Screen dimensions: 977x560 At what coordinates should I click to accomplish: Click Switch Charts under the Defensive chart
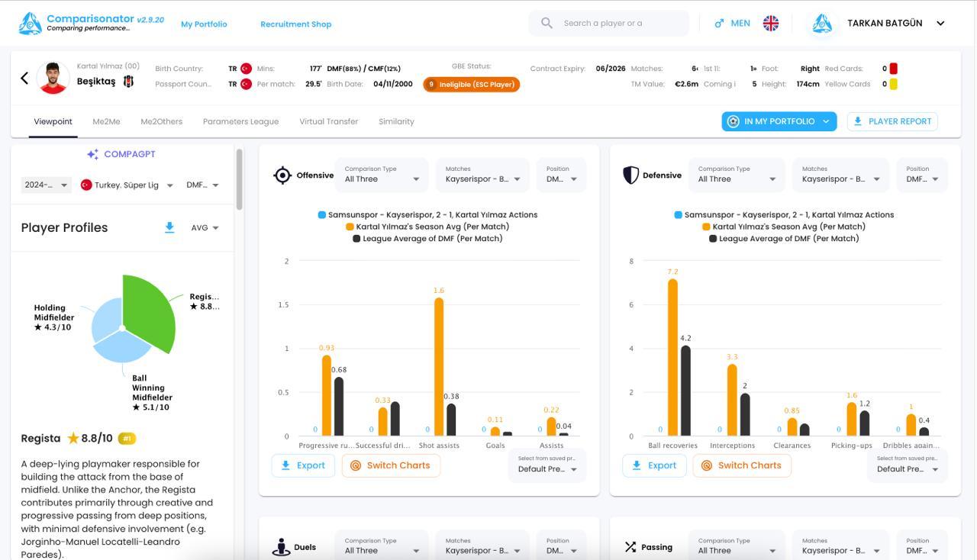point(741,465)
